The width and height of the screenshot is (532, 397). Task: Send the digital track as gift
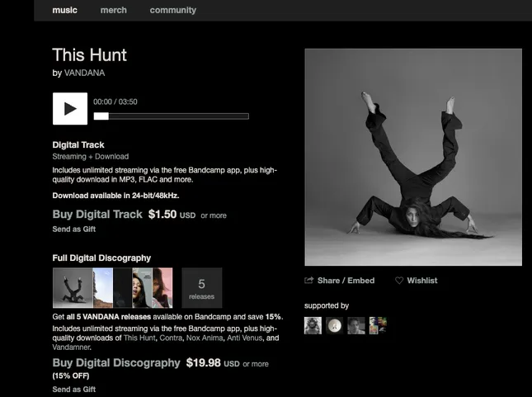[73, 229]
